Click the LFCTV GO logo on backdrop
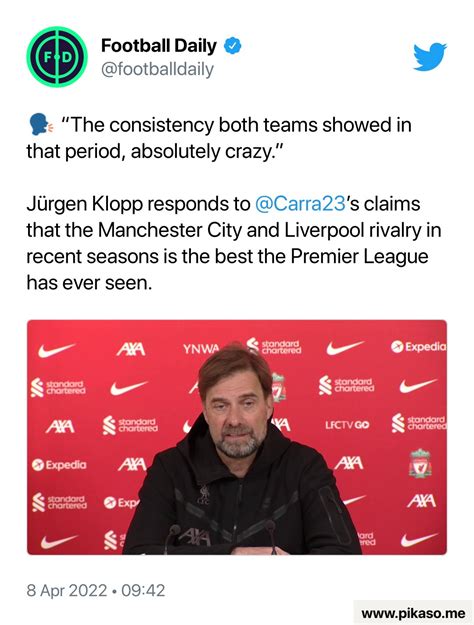This screenshot has height=625, width=474. (347, 425)
